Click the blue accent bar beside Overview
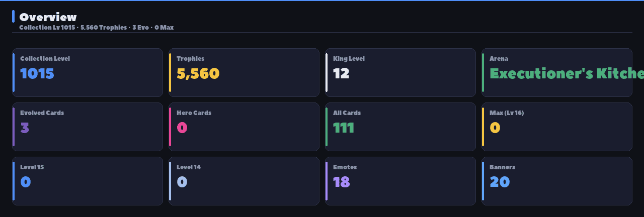The height and width of the screenshot is (217, 644). pos(13,17)
